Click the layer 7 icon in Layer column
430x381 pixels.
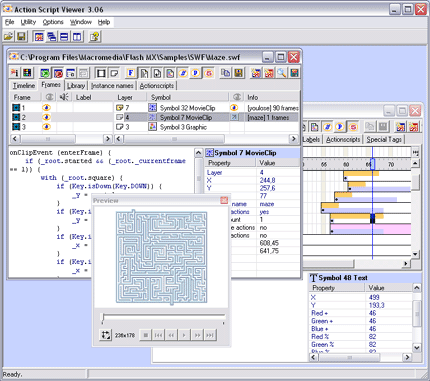pyautogui.click(x=120, y=108)
